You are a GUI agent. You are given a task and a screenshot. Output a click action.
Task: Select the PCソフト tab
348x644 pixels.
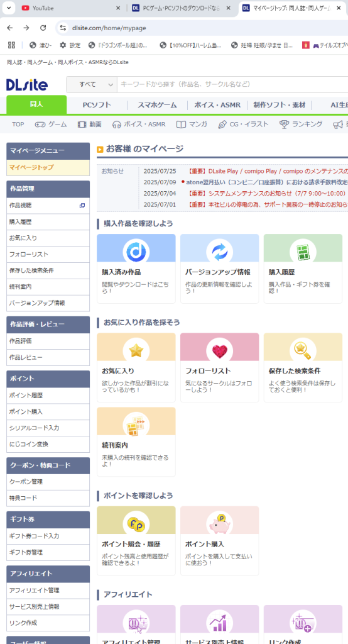(97, 105)
